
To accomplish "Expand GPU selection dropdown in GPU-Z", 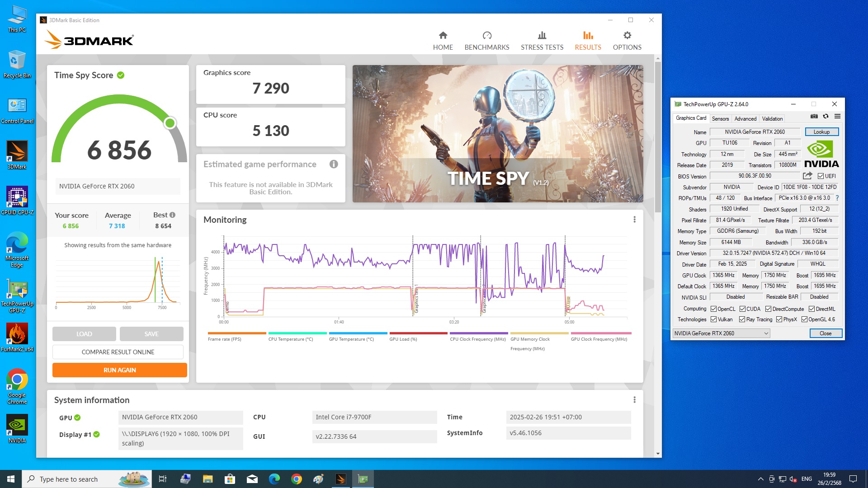I will 766,333.
